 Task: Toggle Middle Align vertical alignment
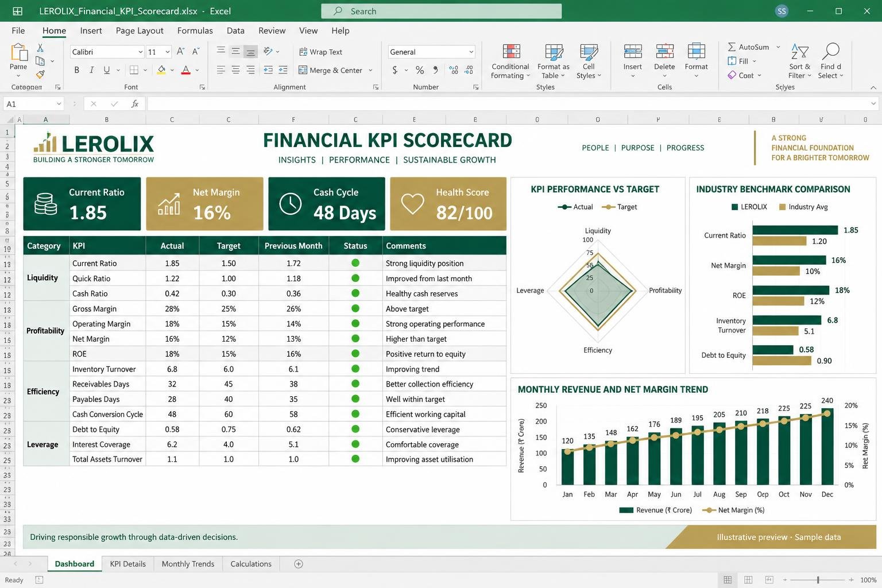(x=235, y=52)
